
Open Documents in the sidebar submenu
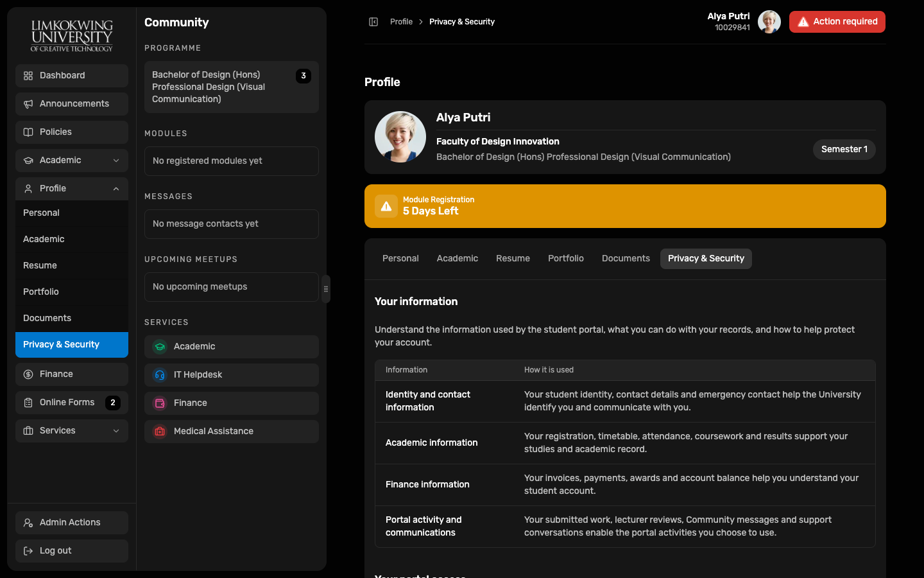point(72,319)
